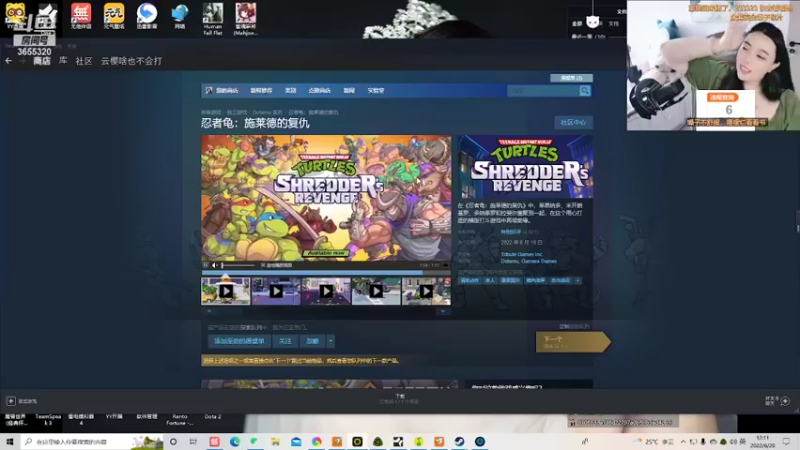Viewport: 800px width, 450px height.
Task: Open the 迅雷影音 desktop icon
Action: point(146,16)
